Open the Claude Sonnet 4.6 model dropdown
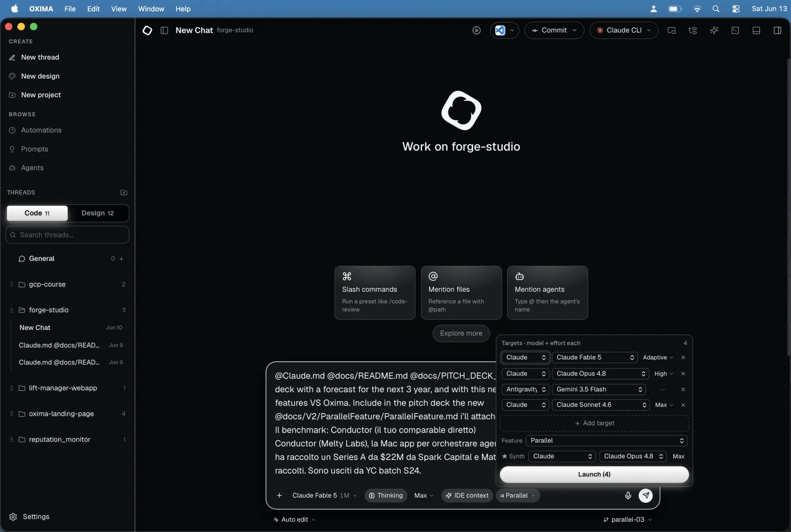Image resolution: width=791 pixels, height=532 pixels. pyautogui.click(x=601, y=405)
